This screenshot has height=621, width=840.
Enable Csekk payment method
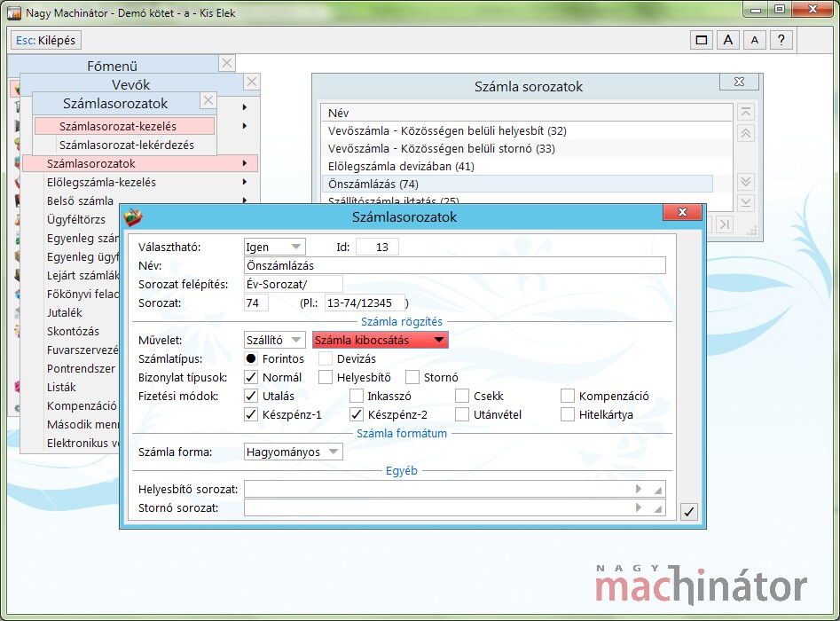462,396
